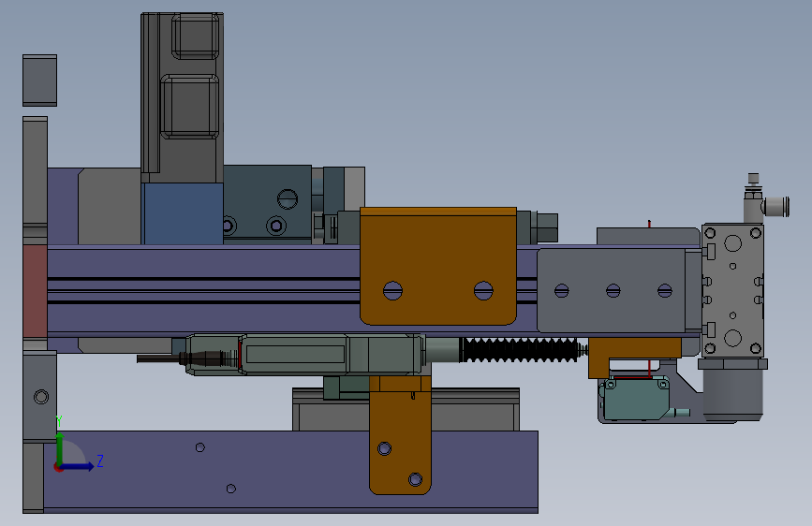Pick the round hole in the left gray block
Image resolution: width=812 pixels, height=526 pixels.
point(41,397)
